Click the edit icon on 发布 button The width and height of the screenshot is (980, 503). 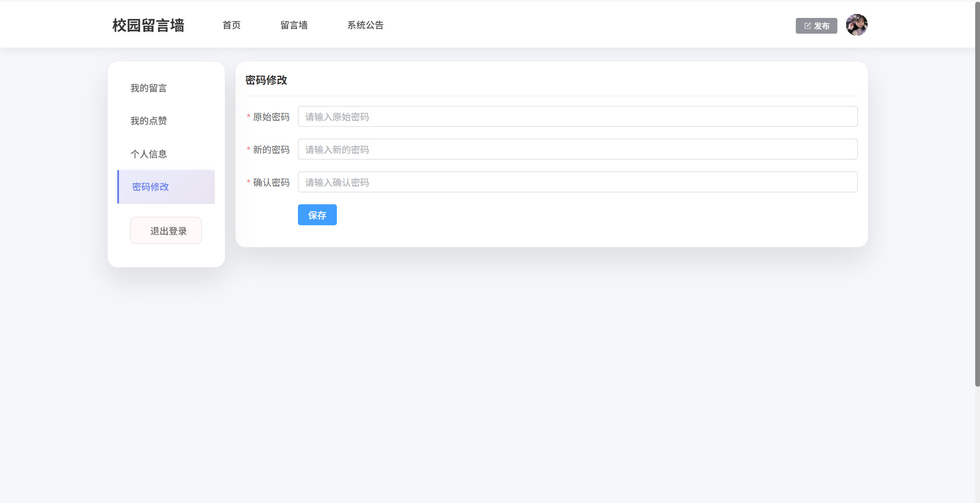807,26
